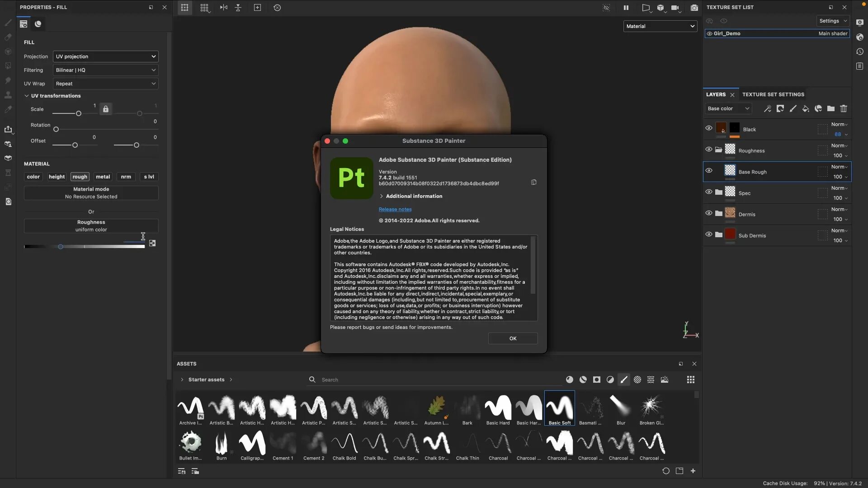Add a fill layer using the bucket icon
The height and width of the screenshot is (488, 868).
806,108
